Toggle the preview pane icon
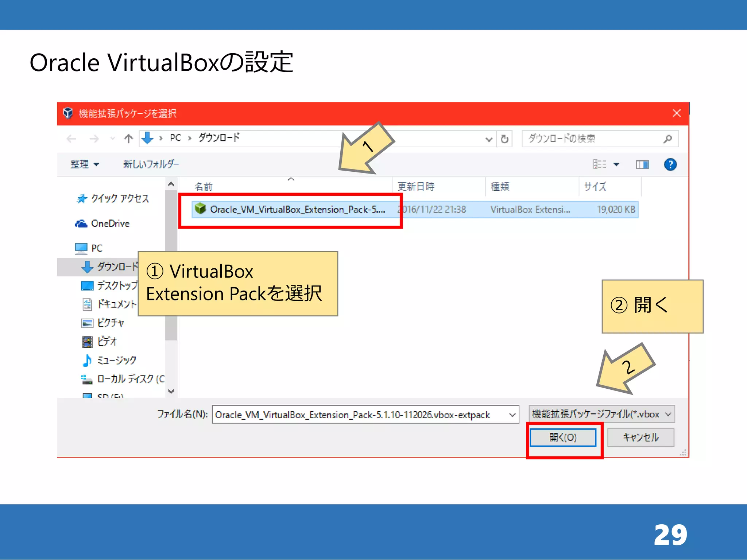The height and width of the screenshot is (560, 747). tap(642, 165)
